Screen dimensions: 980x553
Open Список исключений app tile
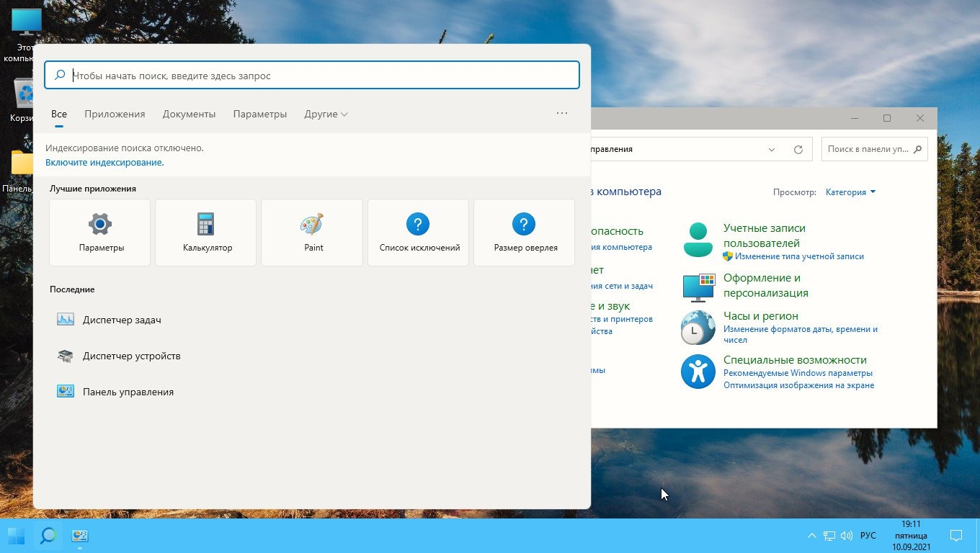point(418,233)
